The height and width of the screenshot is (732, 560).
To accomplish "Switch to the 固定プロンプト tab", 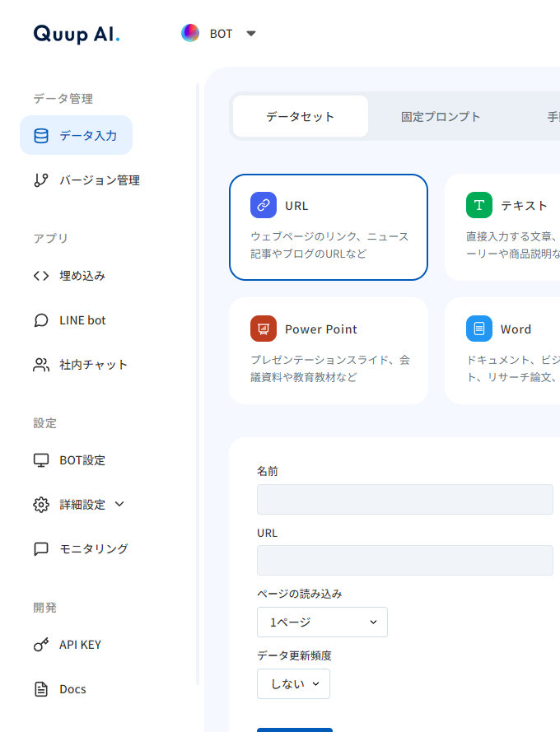I will tap(441, 116).
